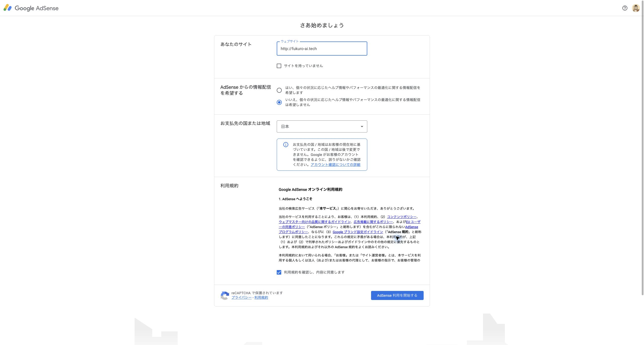
Task: Click the お支払先の国または地域 label
Action: [x=245, y=123]
